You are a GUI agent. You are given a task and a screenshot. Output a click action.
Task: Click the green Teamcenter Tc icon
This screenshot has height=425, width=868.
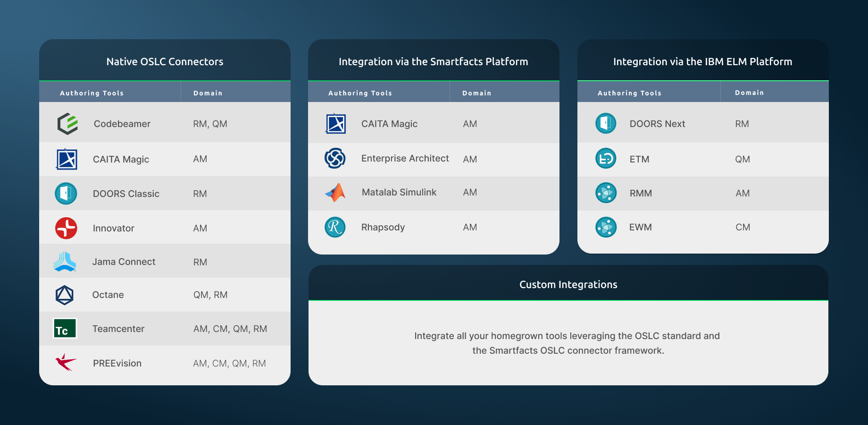point(65,328)
